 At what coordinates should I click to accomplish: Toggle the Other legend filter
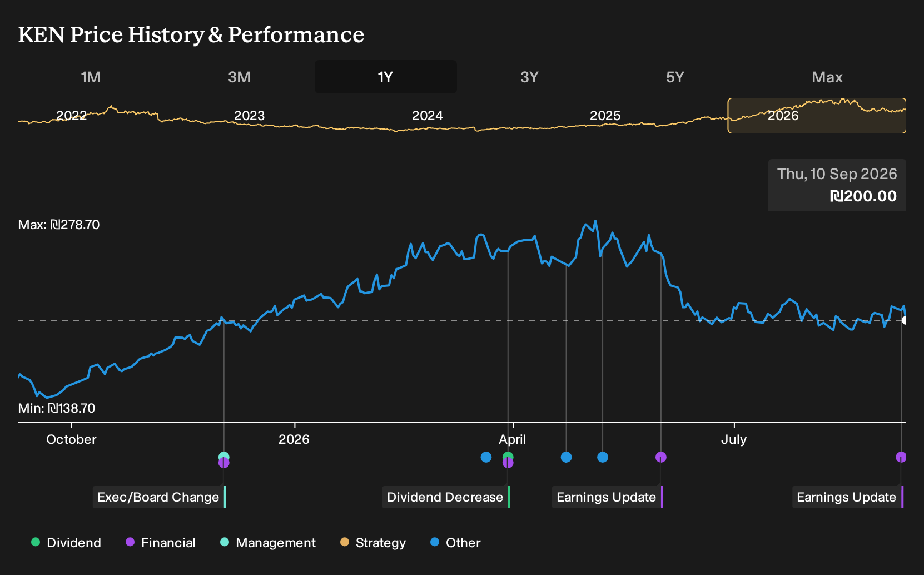click(x=455, y=543)
